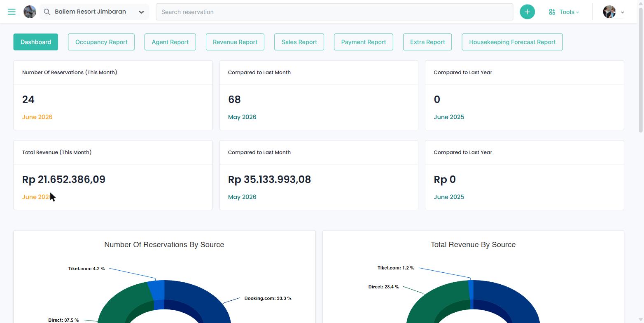The width and height of the screenshot is (644, 323).
Task: Click Booking.com: 33.3 % chart label
Action: point(268,298)
